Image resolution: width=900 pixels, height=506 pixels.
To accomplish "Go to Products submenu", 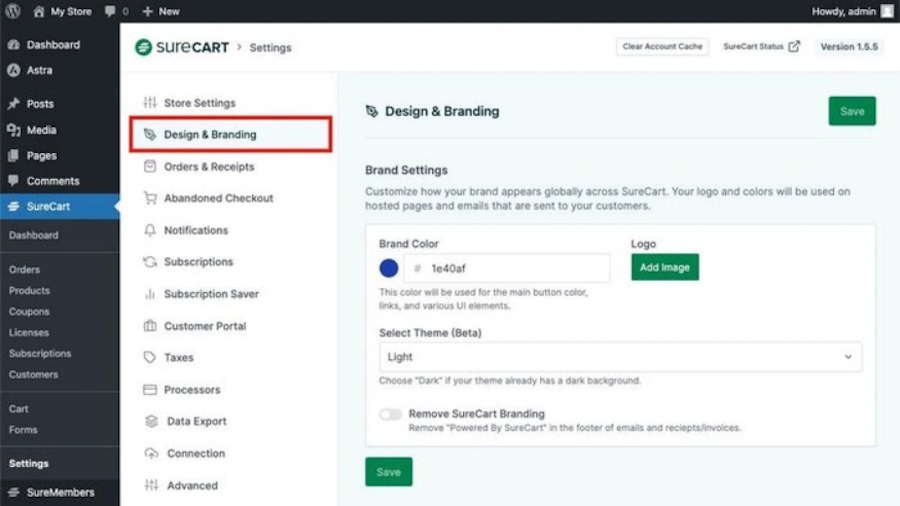I will click(x=29, y=290).
